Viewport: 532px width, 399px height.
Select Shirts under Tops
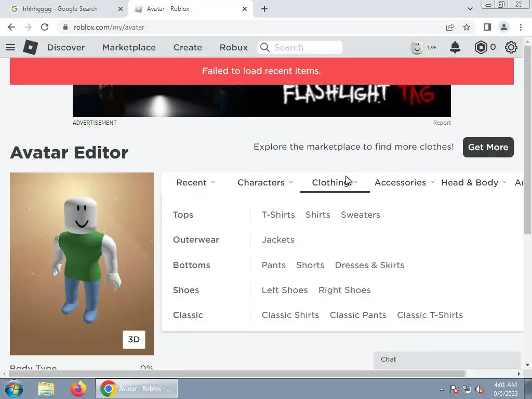(x=318, y=215)
